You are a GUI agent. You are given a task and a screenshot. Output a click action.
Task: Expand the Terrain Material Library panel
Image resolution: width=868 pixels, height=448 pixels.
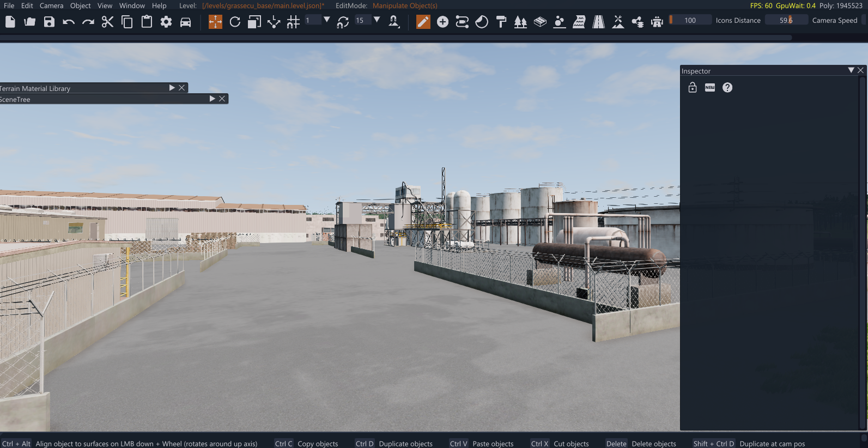pos(172,88)
